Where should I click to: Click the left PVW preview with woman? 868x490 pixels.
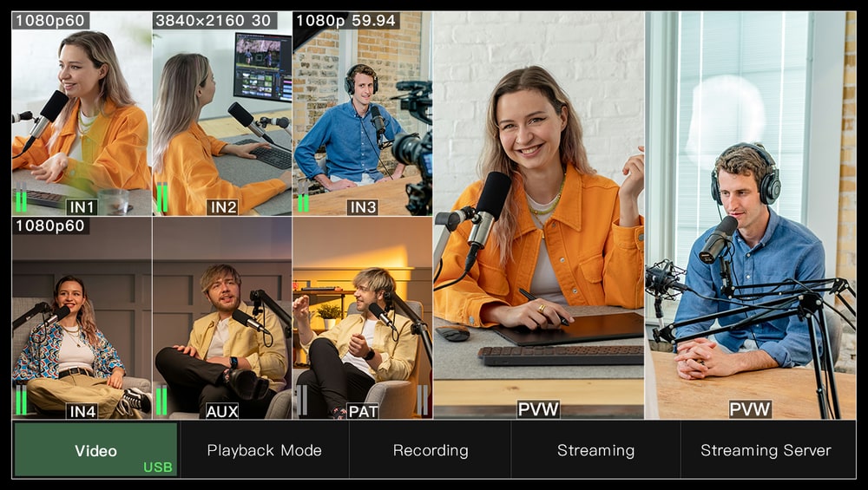[539, 215]
